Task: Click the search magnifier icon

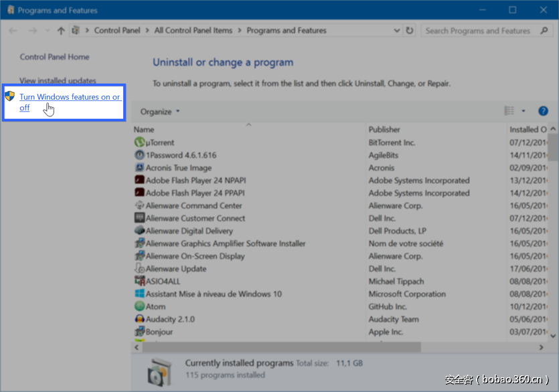Action: 544,31
